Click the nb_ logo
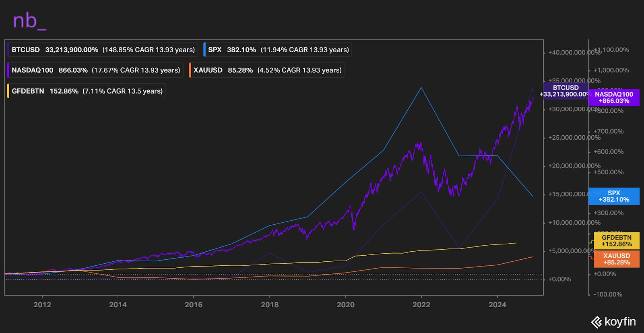 [29, 21]
